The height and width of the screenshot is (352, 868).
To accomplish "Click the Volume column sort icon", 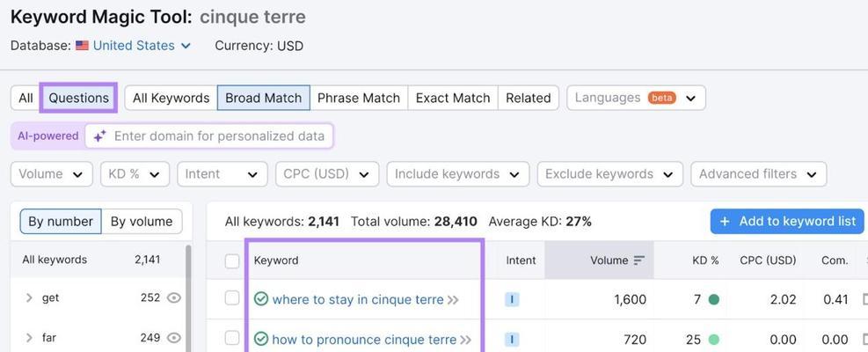I will pos(639,260).
